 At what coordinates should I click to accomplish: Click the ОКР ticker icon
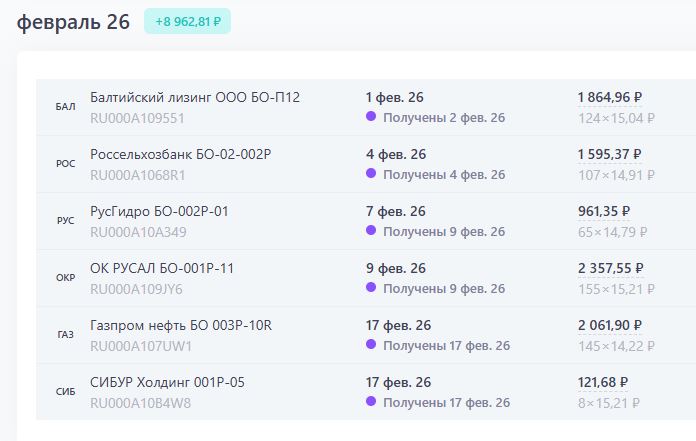pyautogui.click(x=65, y=278)
